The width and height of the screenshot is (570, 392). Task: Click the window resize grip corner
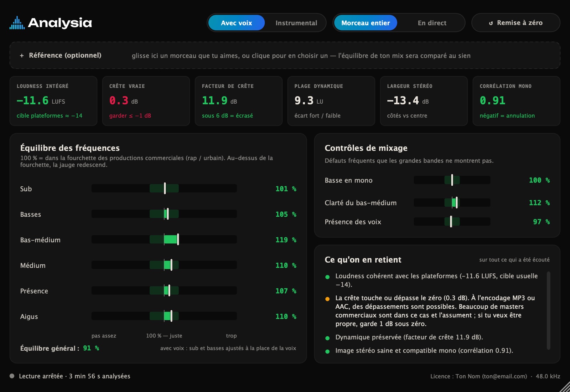565,387
